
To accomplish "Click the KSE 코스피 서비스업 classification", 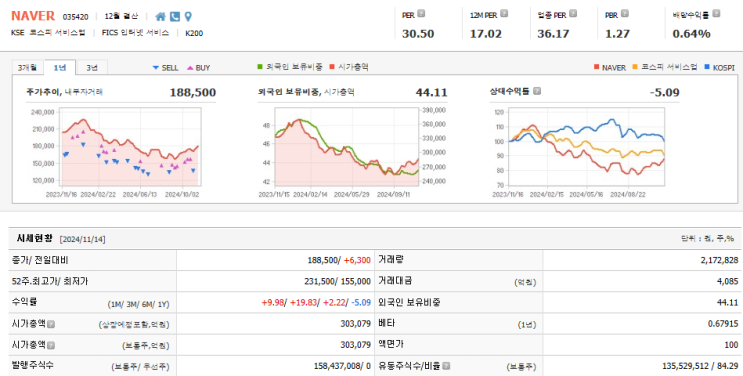I will click(x=48, y=33).
